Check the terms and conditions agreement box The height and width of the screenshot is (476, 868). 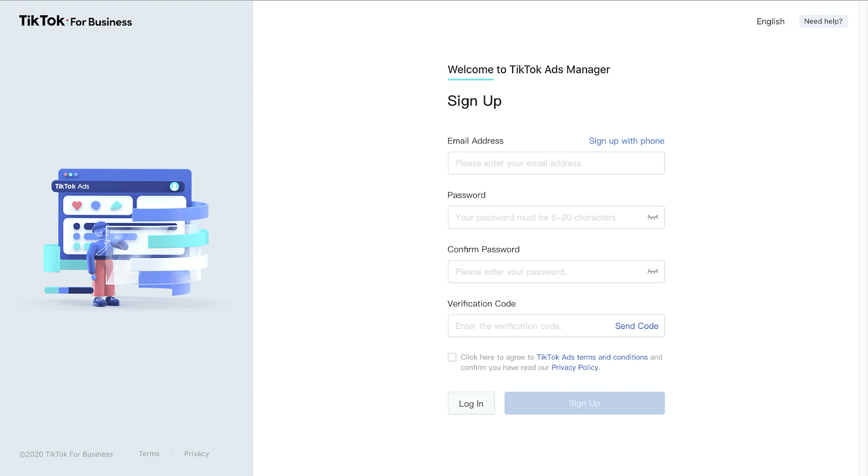pyautogui.click(x=452, y=357)
